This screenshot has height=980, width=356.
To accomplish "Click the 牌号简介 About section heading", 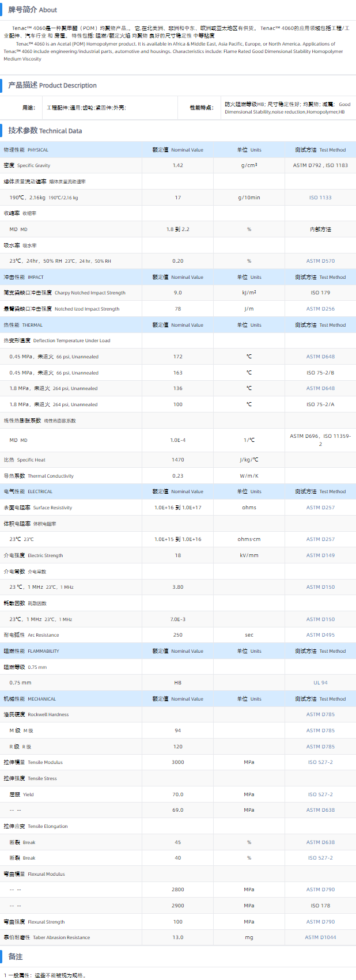I will click(32, 10).
